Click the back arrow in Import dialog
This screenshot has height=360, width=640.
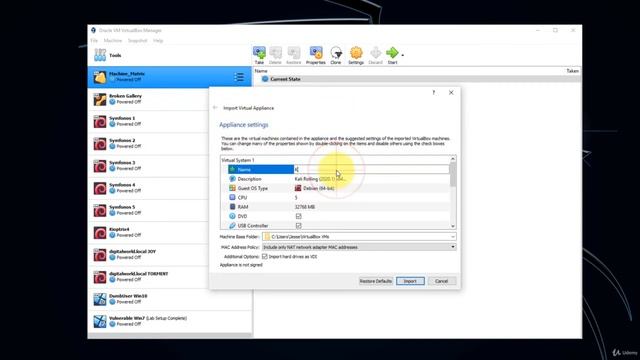pos(215,108)
